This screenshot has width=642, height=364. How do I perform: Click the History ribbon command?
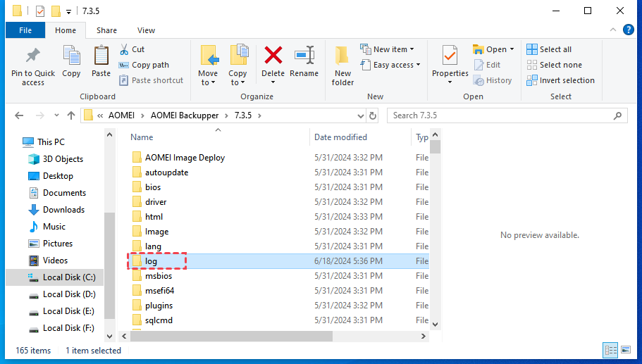493,80
